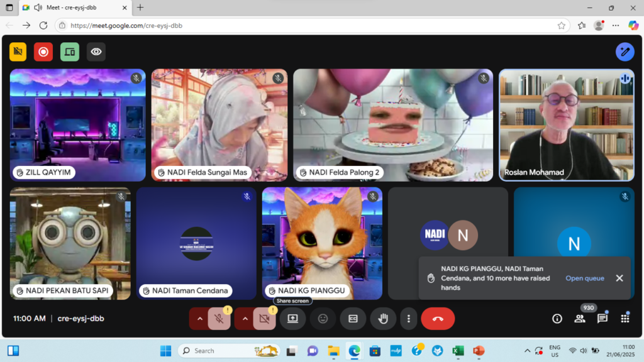Open the people panel showing 930
The width and height of the screenshot is (644, 362).
click(x=580, y=319)
